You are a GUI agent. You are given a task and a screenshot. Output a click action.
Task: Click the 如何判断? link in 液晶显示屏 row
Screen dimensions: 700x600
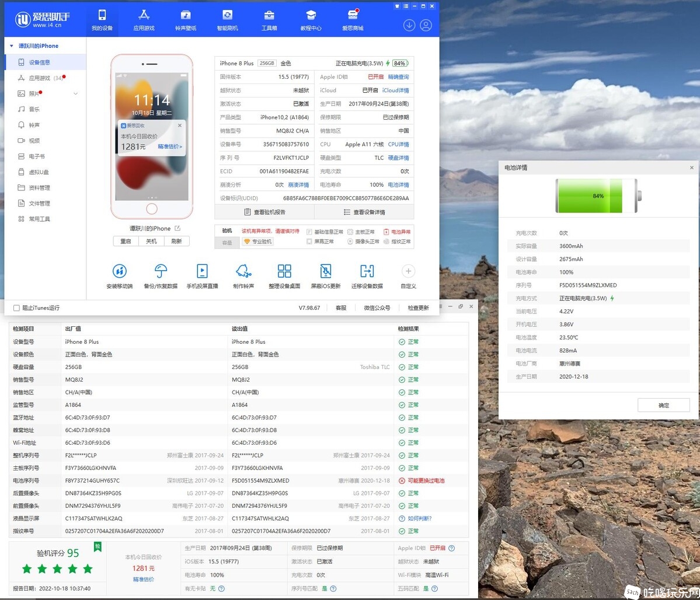pos(420,518)
